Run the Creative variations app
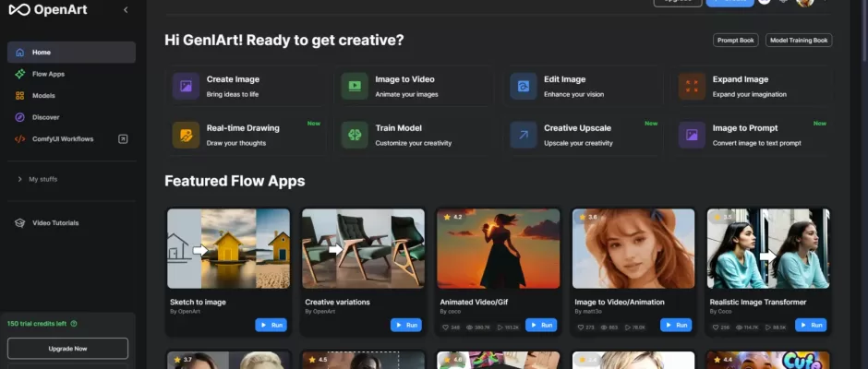Viewport: 868px width, 369px height. point(406,326)
